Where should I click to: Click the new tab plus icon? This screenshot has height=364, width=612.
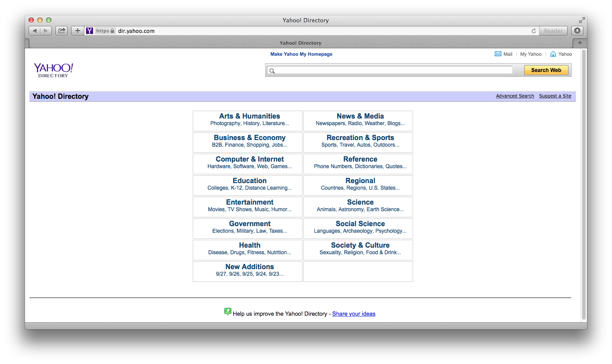(580, 43)
